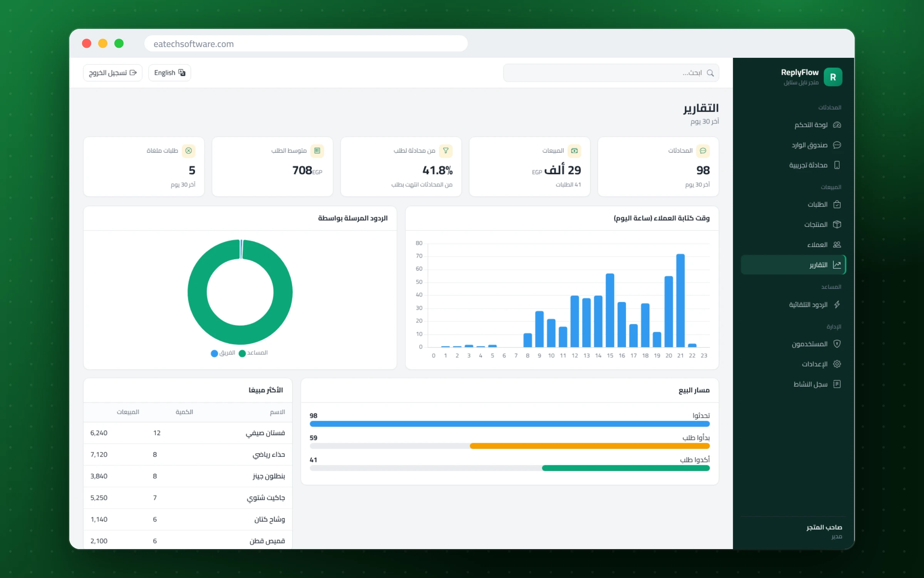Click the blue تحدثوا funnel bar
This screenshot has width=924, height=578.
tap(509, 424)
